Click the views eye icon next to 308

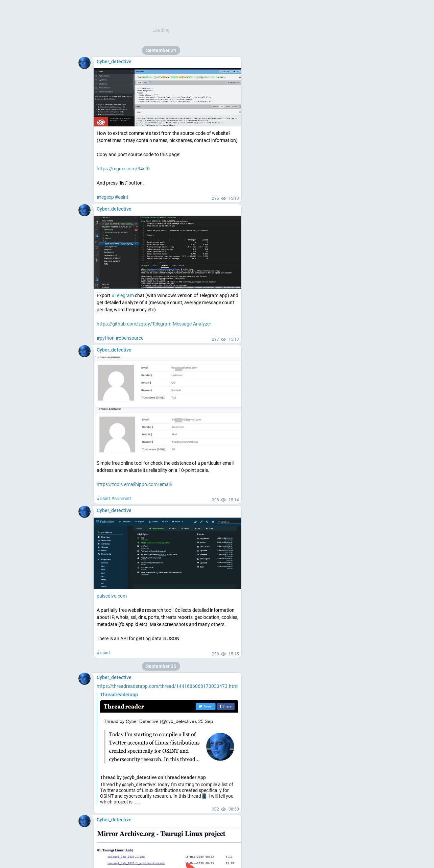(x=223, y=500)
